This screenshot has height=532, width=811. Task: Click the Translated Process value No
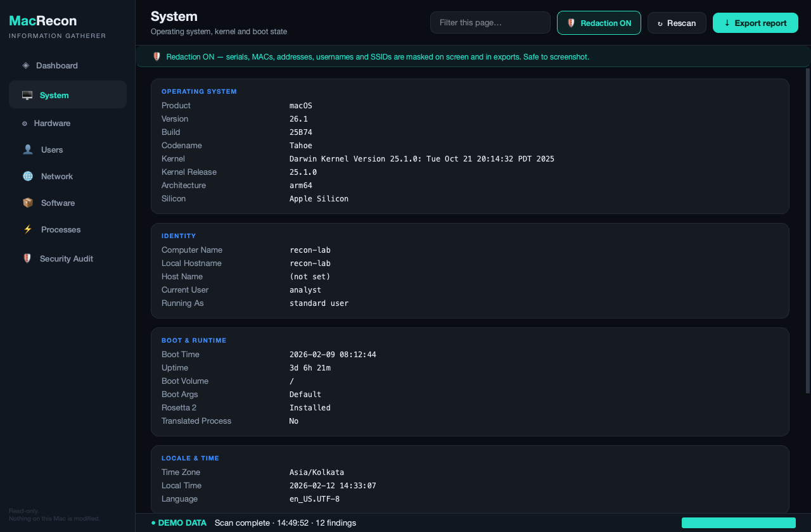294,421
